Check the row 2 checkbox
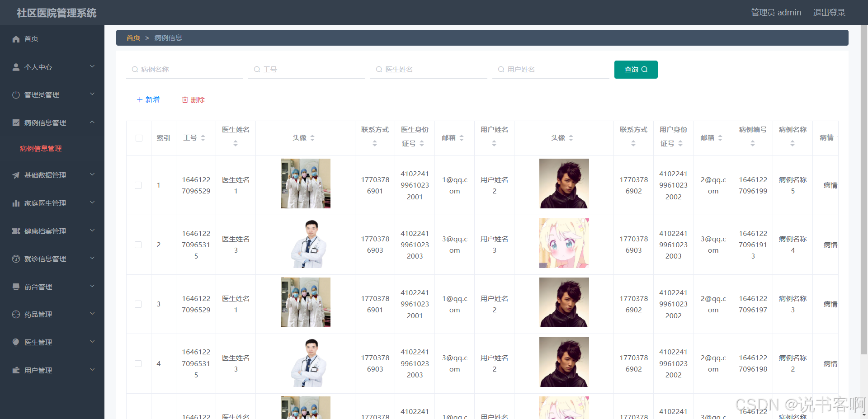Image resolution: width=868 pixels, height=419 pixels. 138,245
